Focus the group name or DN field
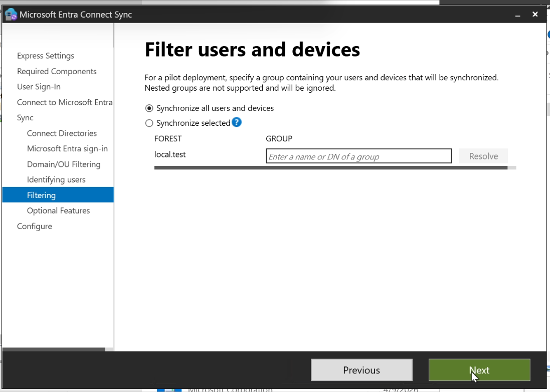550x392 pixels. pyautogui.click(x=358, y=156)
